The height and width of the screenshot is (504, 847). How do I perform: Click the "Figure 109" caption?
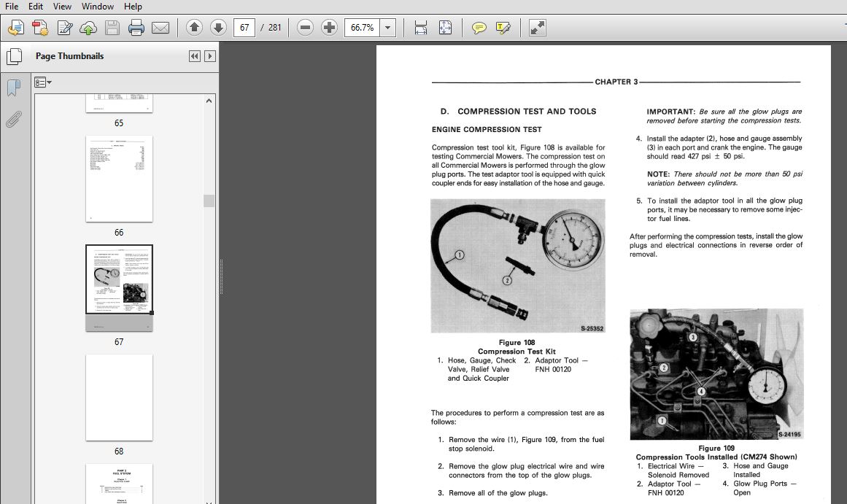click(716, 449)
